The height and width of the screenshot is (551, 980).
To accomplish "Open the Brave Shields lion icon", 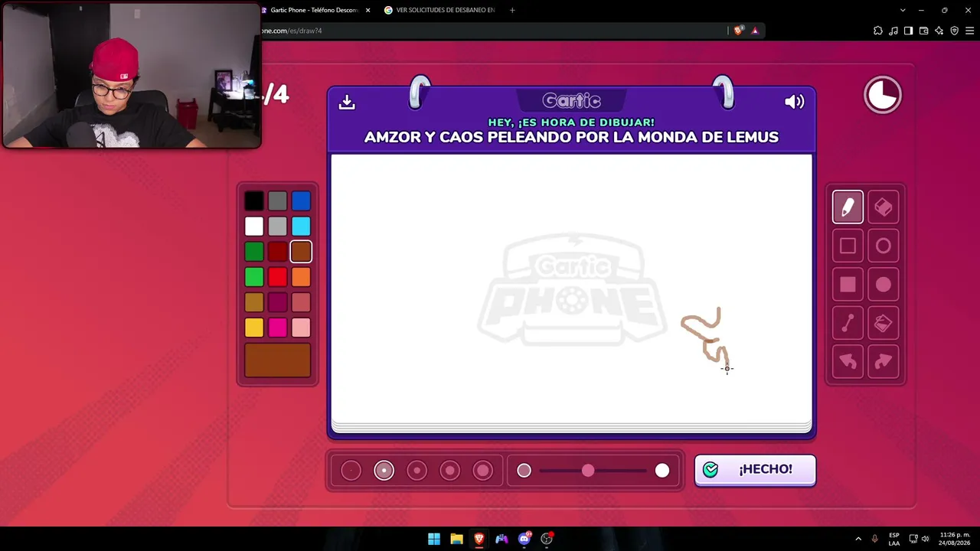I will (x=738, y=31).
